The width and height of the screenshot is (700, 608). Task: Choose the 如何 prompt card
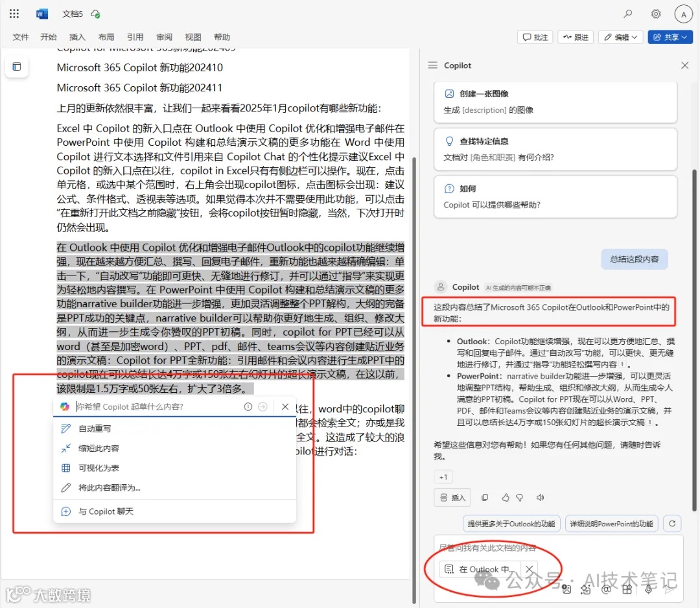555,196
